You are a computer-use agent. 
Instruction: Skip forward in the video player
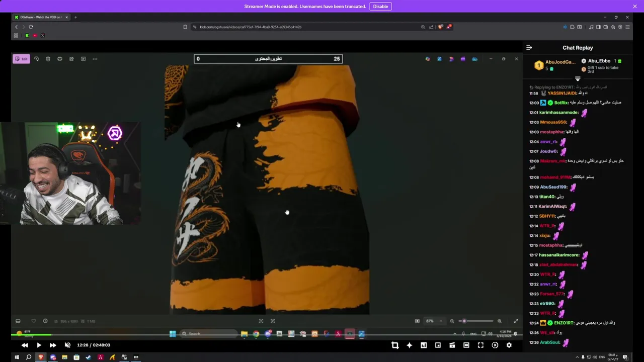(x=53, y=345)
